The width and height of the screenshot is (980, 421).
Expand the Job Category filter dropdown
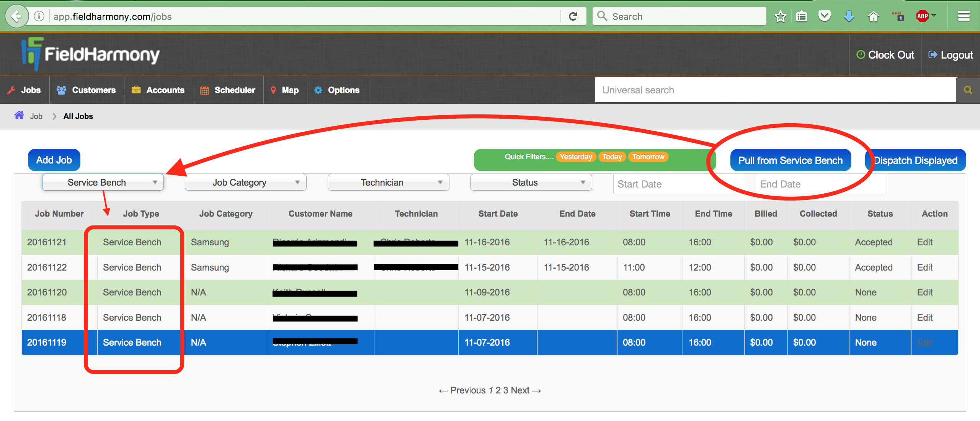tap(245, 182)
